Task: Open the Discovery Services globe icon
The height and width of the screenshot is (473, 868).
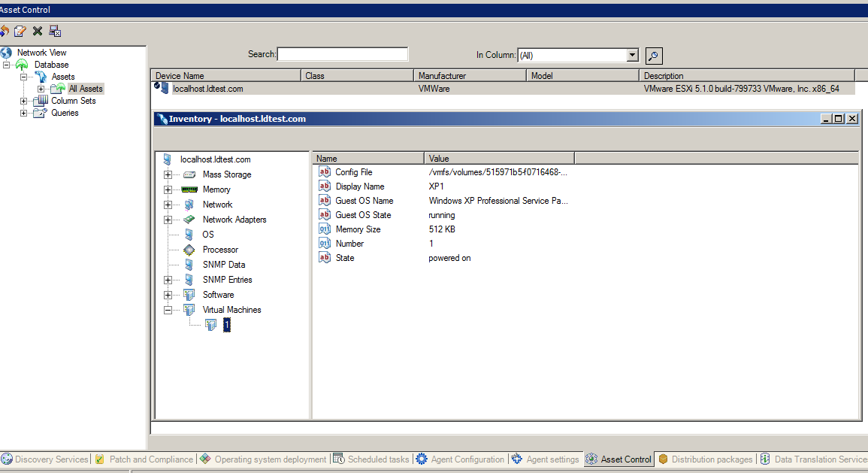Action: coord(7,459)
